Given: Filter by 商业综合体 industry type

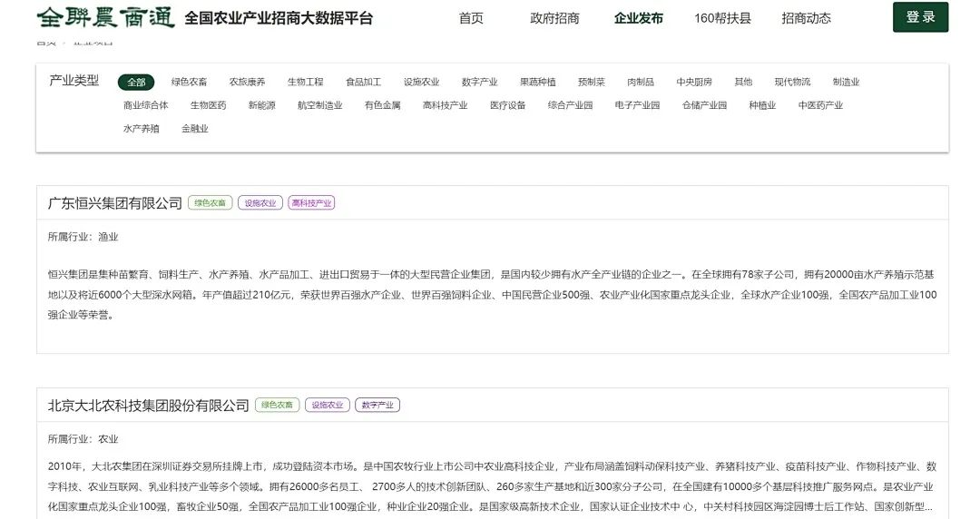Looking at the screenshot, I should click(x=145, y=105).
